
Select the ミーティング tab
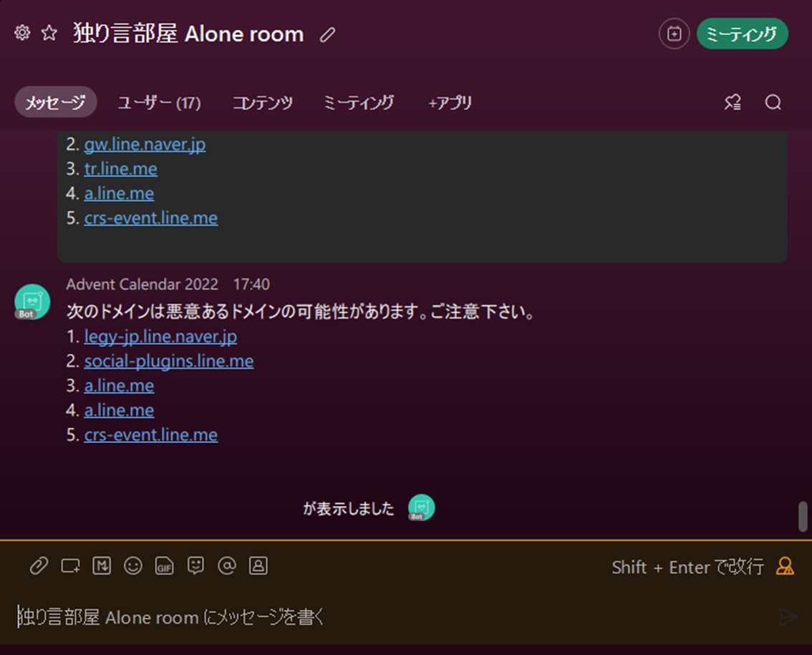[x=358, y=102]
